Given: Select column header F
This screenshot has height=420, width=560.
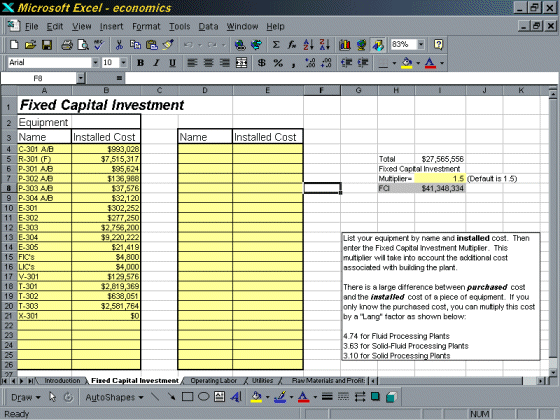Looking at the screenshot, I should tap(322, 90).
